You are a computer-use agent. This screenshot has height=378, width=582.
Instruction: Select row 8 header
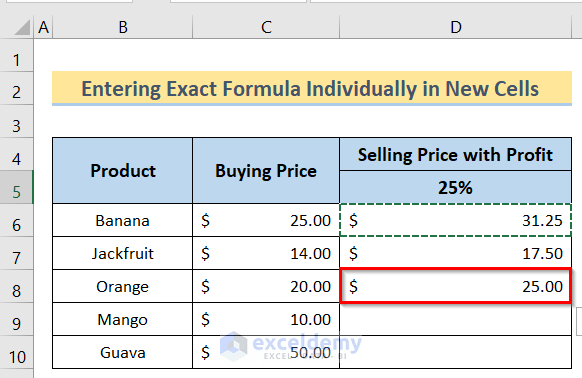17,286
